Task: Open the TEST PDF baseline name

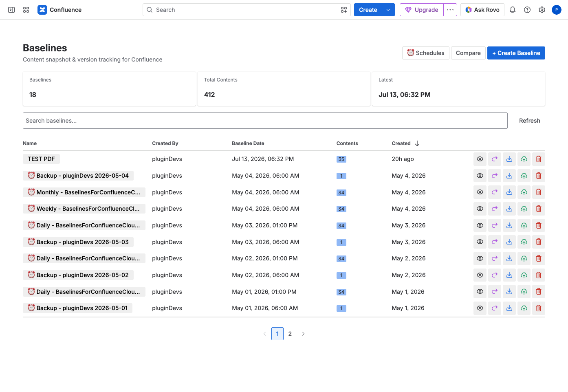Action: coord(41,159)
